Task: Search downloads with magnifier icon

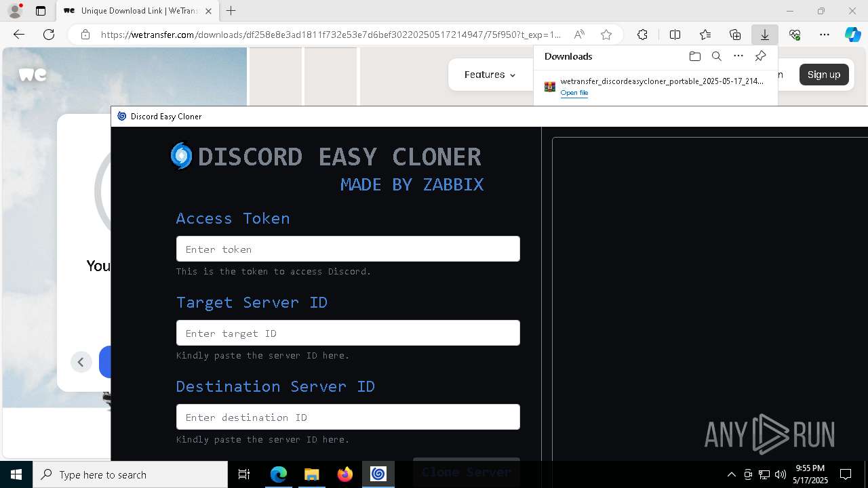Action: (x=717, y=56)
